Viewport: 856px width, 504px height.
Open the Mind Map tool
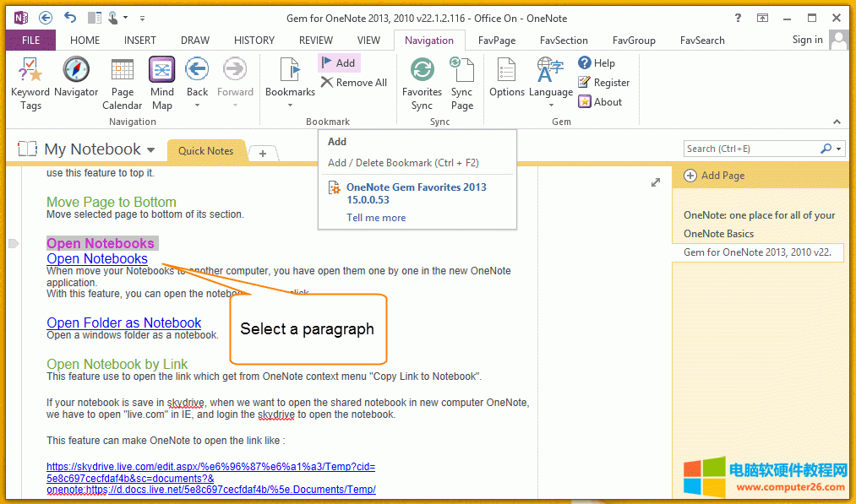tap(161, 83)
